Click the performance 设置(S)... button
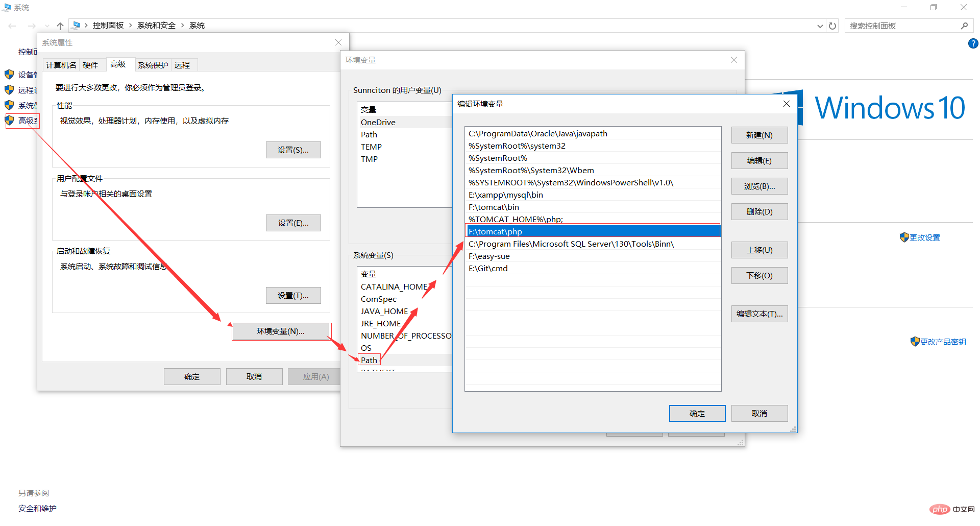 click(x=293, y=150)
